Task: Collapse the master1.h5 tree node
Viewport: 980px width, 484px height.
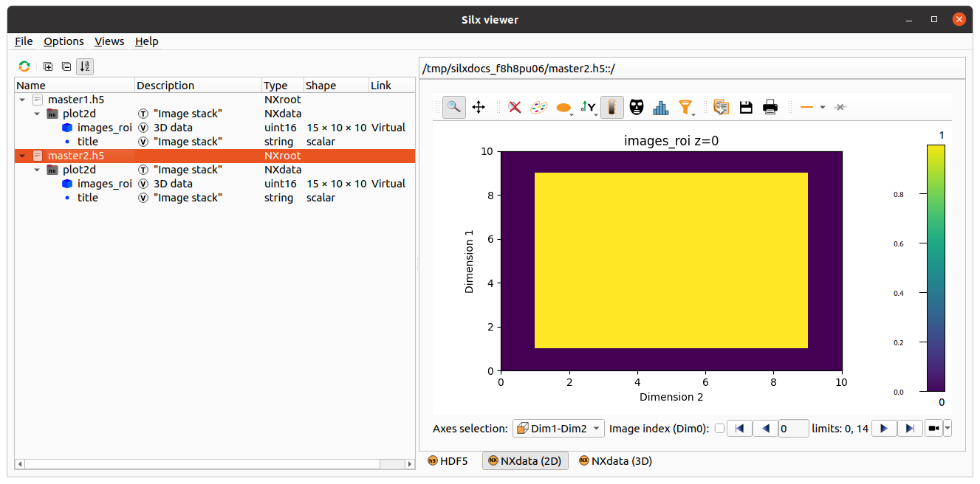Action: [x=22, y=100]
